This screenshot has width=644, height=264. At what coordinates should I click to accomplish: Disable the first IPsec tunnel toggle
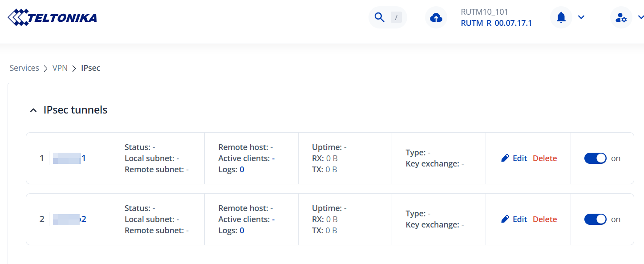click(x=595, y=158)
